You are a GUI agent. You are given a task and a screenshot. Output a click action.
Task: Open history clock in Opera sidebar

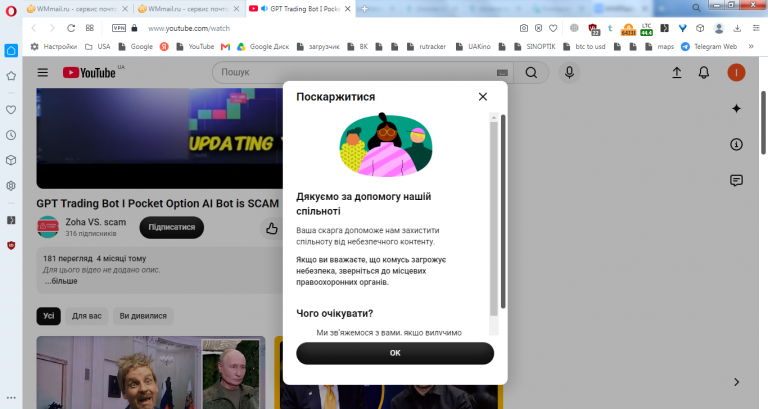[11, 135]
